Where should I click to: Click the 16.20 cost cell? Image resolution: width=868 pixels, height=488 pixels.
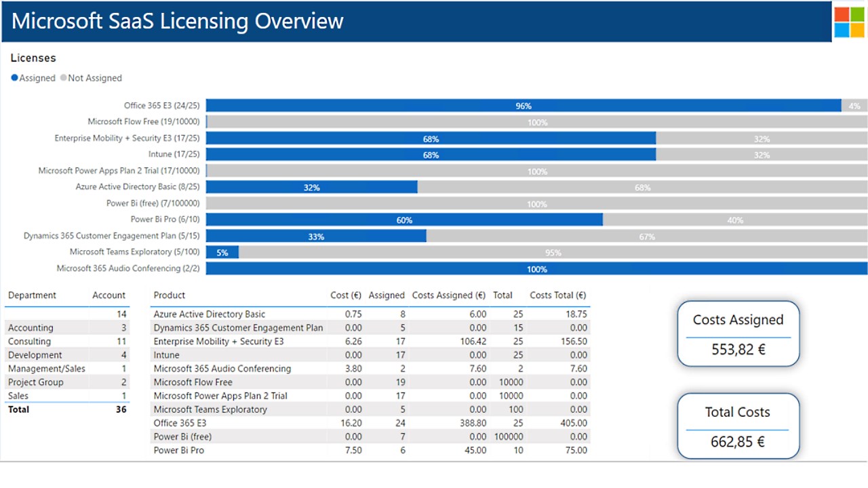click(353, 423)
